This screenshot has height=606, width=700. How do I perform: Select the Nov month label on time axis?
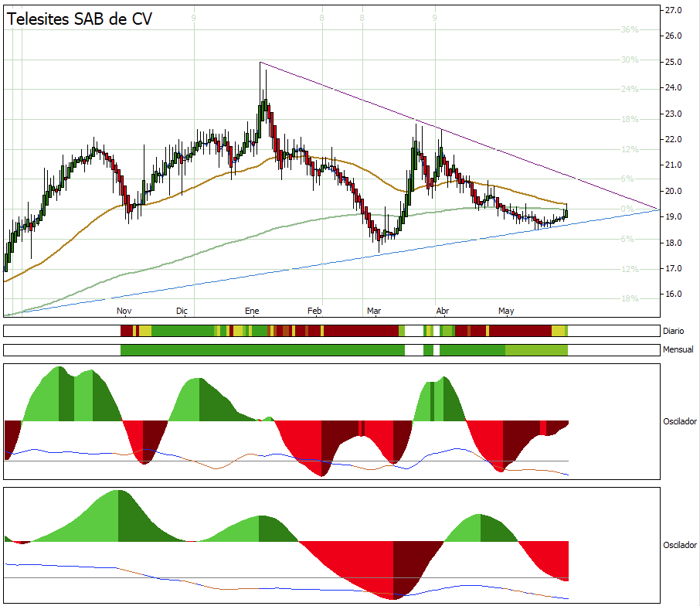(124, 311)
